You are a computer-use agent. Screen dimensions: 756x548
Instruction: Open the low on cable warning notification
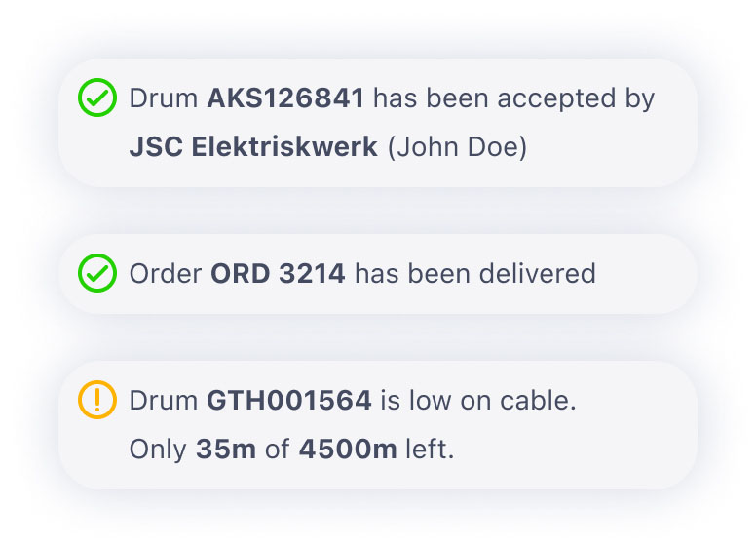(x=378, y=425)
